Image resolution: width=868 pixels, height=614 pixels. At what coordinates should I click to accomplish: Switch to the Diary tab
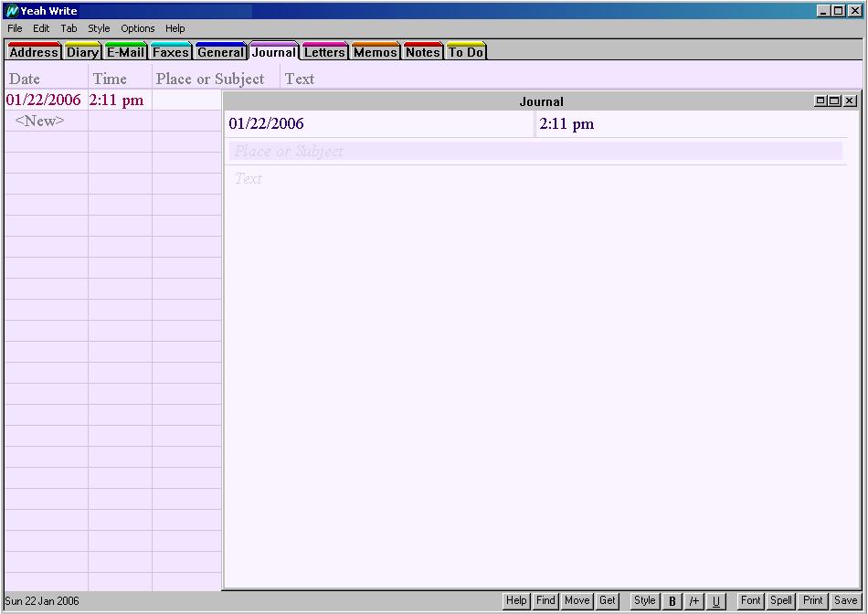[82, 52]
